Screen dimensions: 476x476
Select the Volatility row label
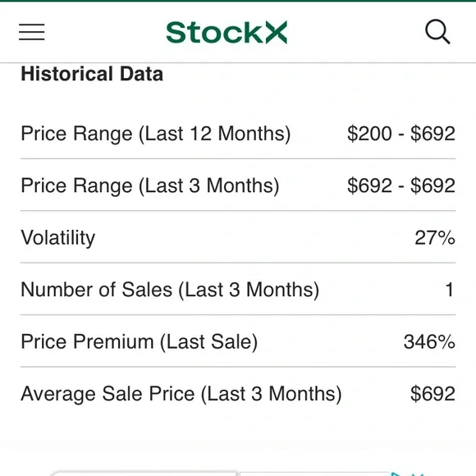tap(58, 238)
